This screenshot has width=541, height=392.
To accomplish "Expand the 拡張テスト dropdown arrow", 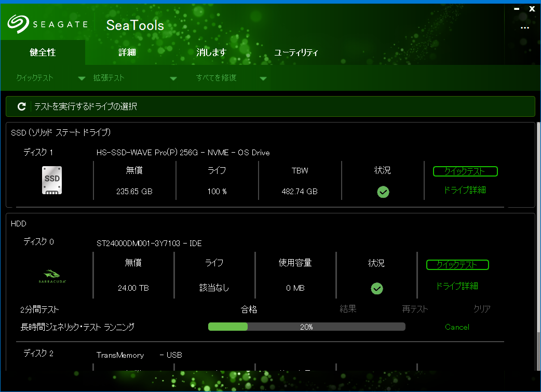I will click(x=173, y=78).
